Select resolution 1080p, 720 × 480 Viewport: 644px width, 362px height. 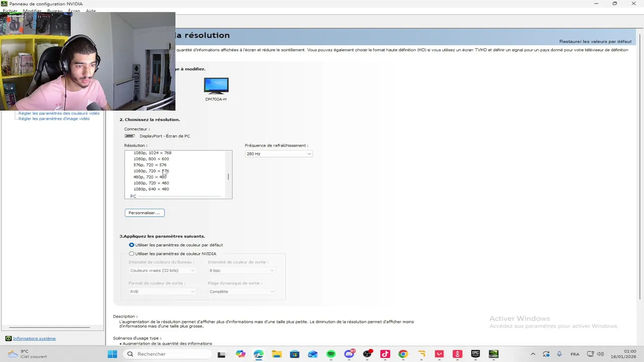tap(151, 183)
